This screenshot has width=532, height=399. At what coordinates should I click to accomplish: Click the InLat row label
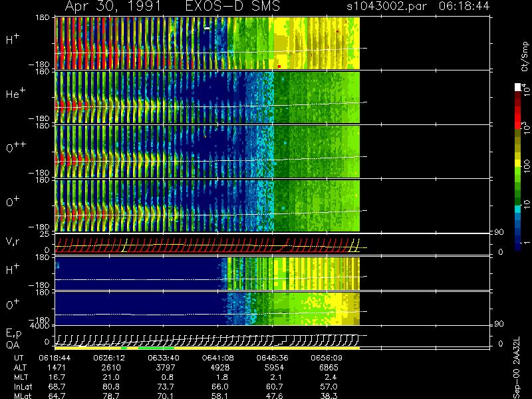[x=23, y=386]
